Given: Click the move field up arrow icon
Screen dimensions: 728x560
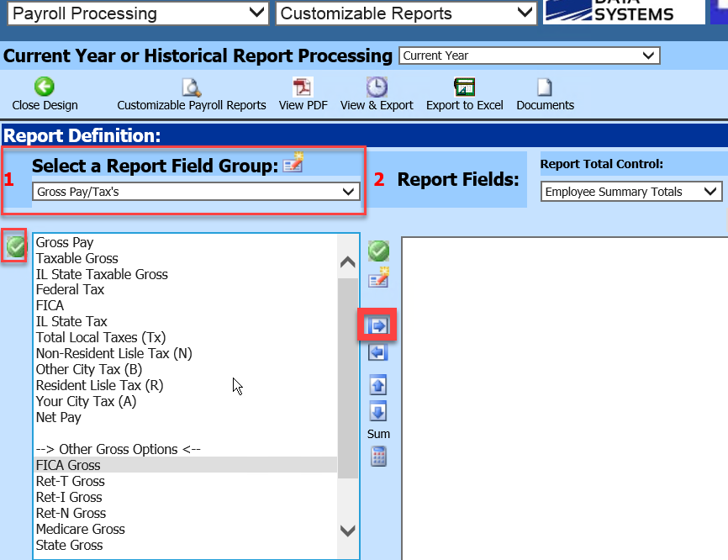Looking at the screenshot, I should (378, 385).
